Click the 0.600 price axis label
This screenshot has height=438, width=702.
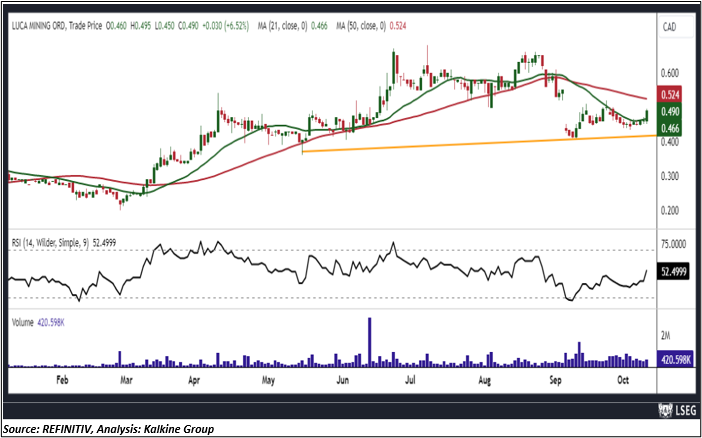coord(670,73)
